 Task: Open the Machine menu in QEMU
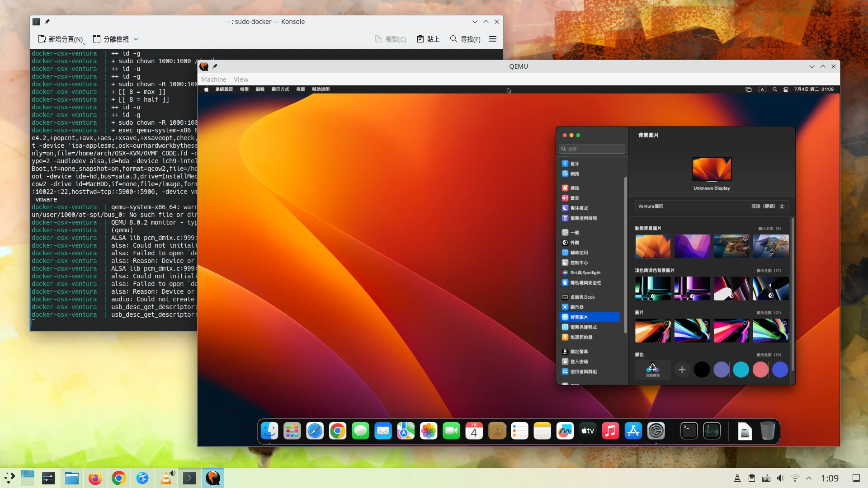pos(213,80)
